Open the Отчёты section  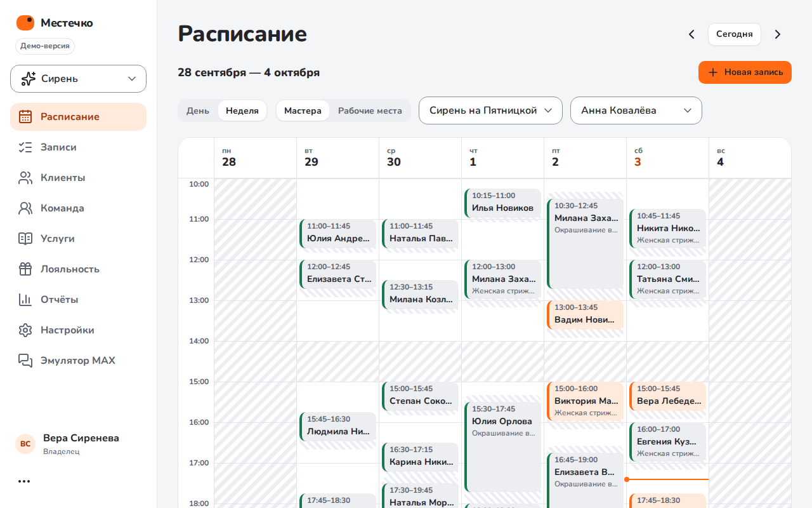(78, 300)
